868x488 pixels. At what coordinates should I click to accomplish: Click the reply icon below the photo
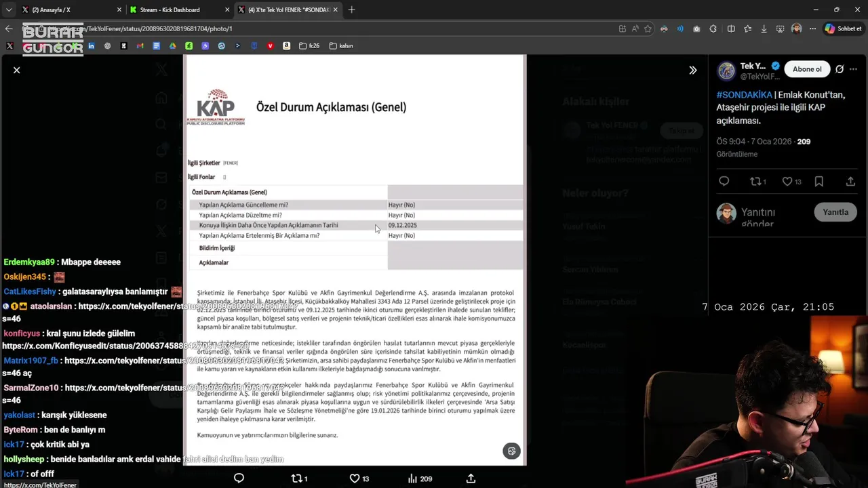coord(239,479)
